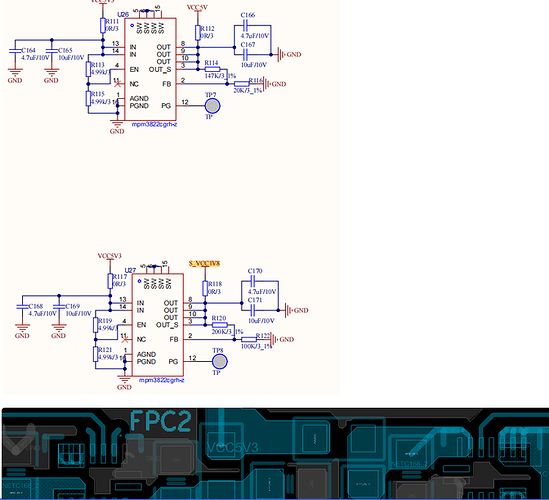Screen dimensions: 549x500
Task: Select resistor R118 label
Action: pyautogui.click(x=215, y=284)
